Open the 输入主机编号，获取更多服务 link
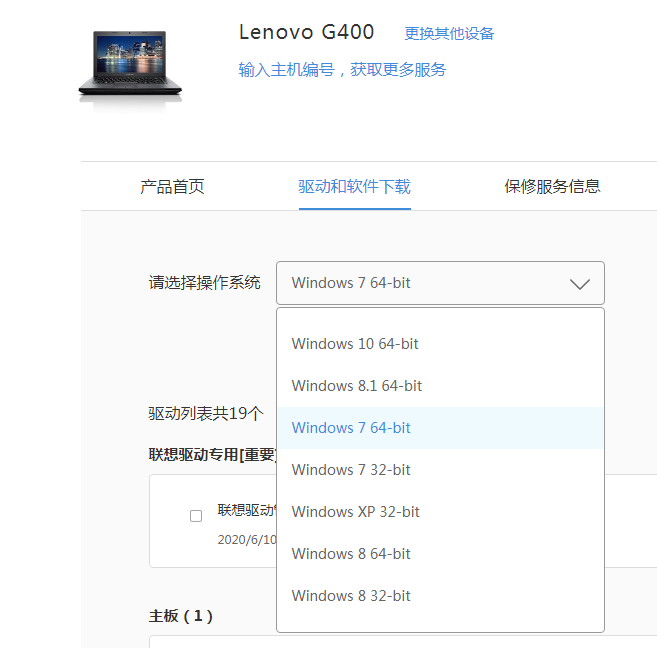 (x=342, y=70)
